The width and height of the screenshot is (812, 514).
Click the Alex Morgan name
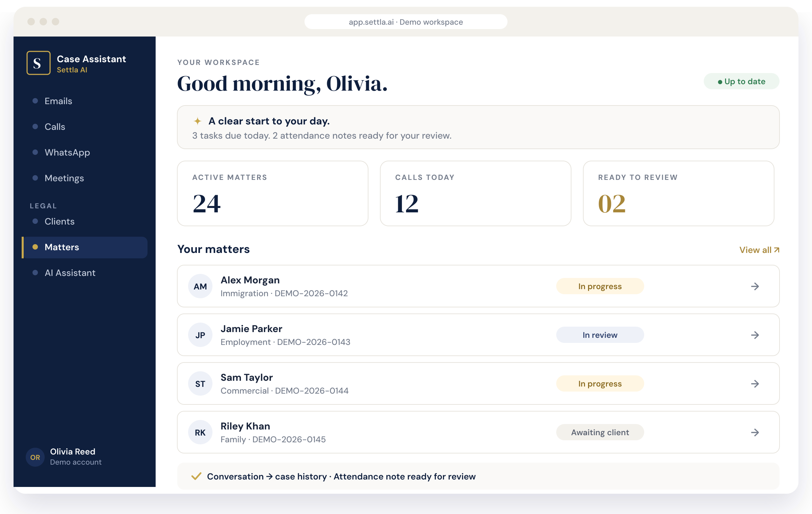[250, 280]
